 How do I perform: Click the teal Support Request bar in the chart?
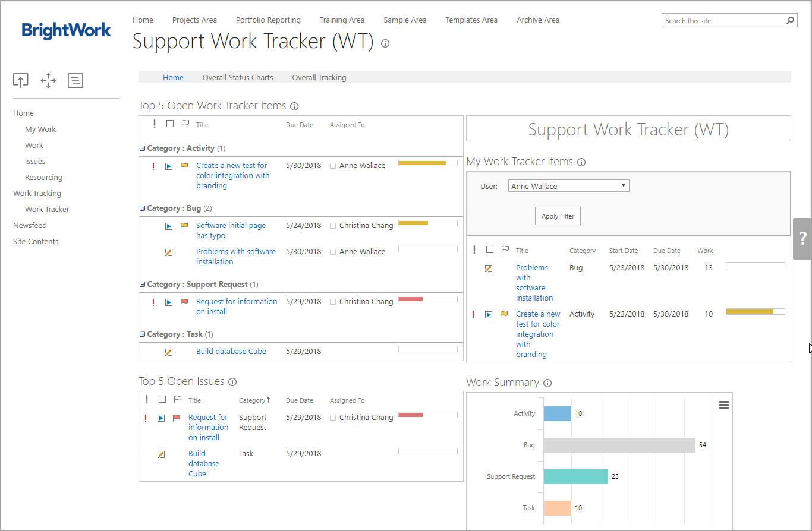[x=576, y=476]
